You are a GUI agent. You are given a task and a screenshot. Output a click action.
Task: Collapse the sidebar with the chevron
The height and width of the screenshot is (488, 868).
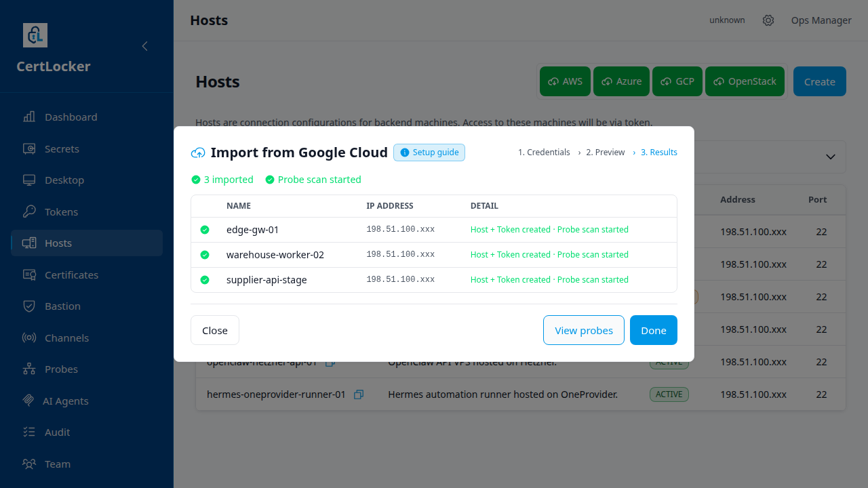144,46
